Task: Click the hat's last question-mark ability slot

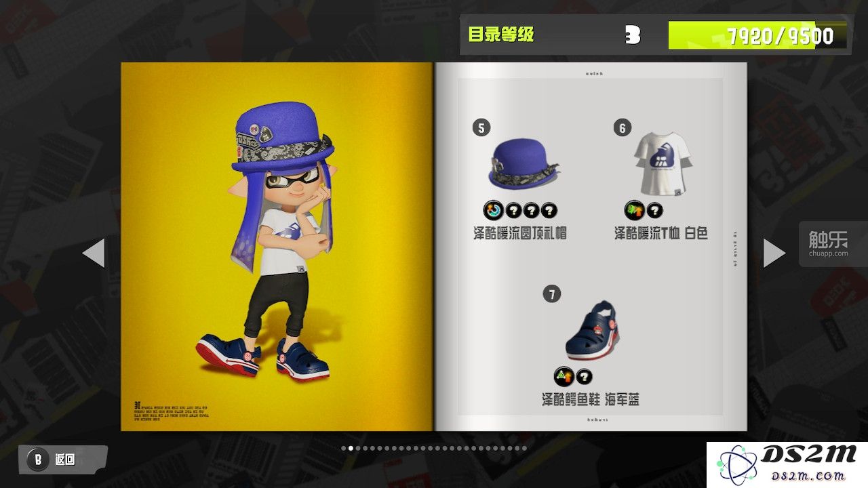Action: pyautogui.click(x=549, y=210)
